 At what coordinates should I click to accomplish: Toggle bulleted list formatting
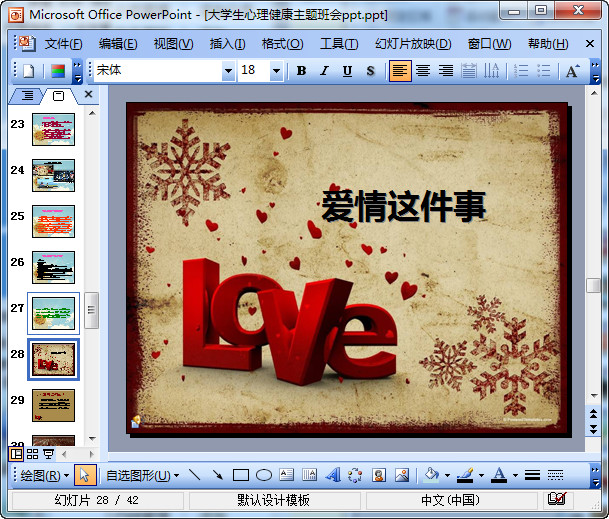pos(544,71)
